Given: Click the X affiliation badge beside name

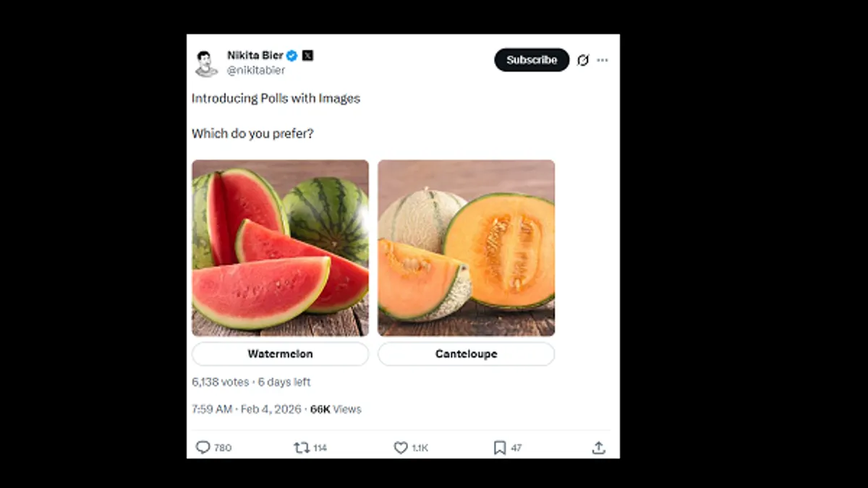Looking at the screenshot, I should click(x=307, y=56).
